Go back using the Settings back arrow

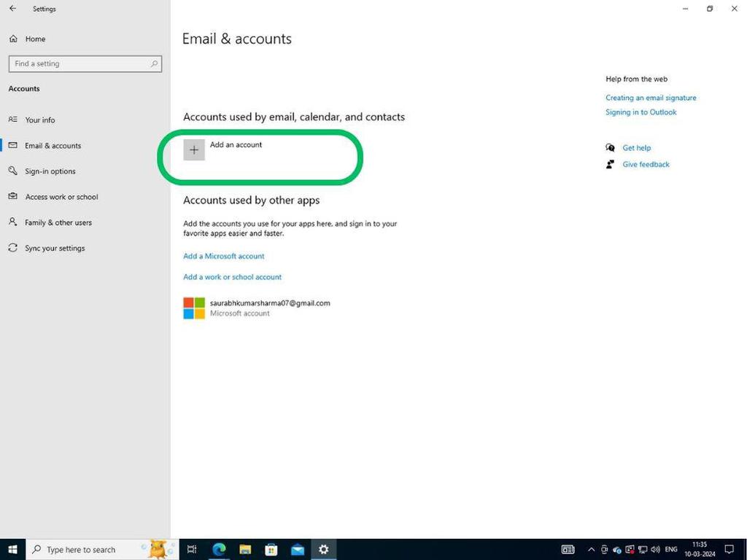pos(13,9)
